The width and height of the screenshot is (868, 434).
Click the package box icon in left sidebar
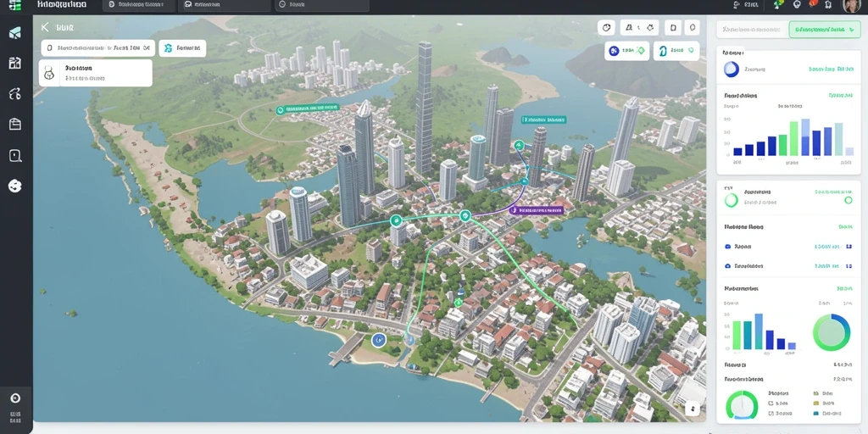point(15,124)
